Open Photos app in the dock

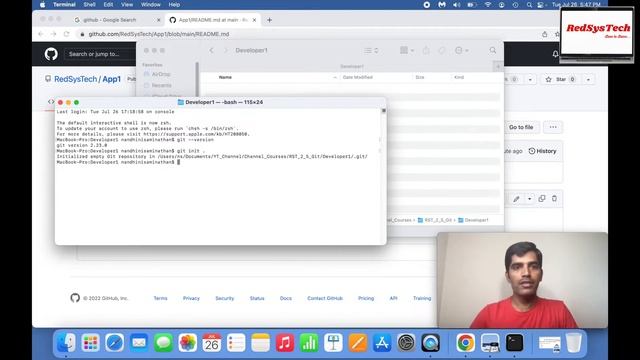(187, 342)
